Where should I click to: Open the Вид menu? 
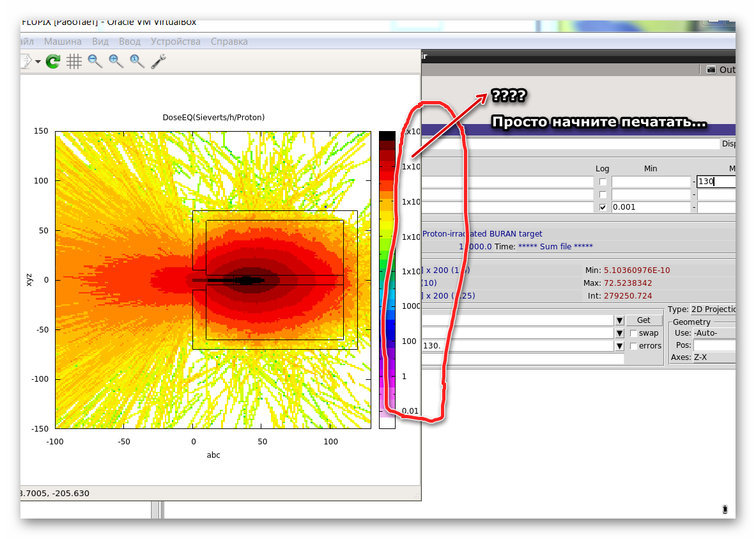click(x=100, y=42)
